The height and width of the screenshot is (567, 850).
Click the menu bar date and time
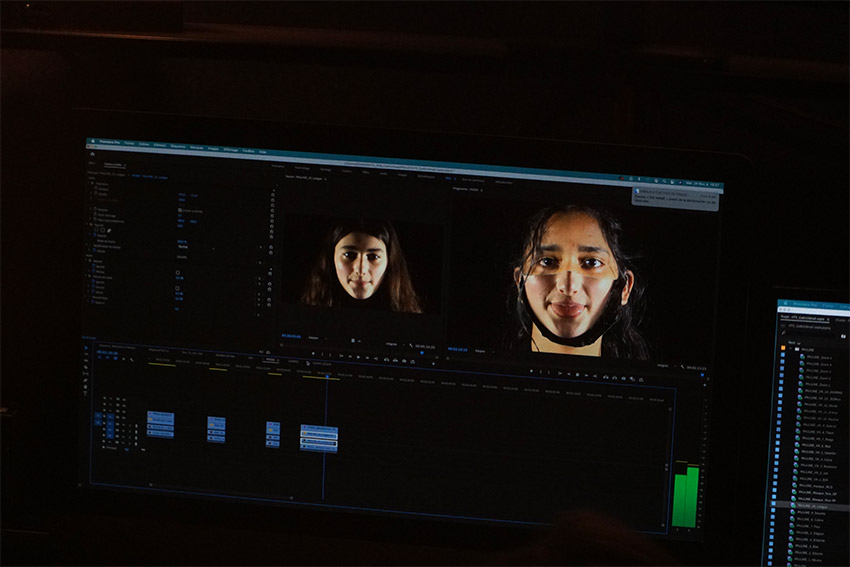click(x=703, y=184)
